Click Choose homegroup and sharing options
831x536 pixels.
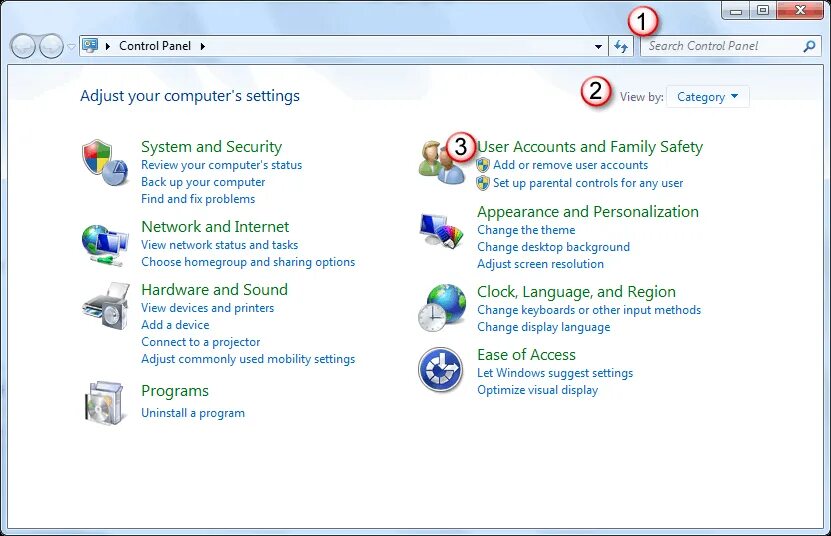click(248, 262)
